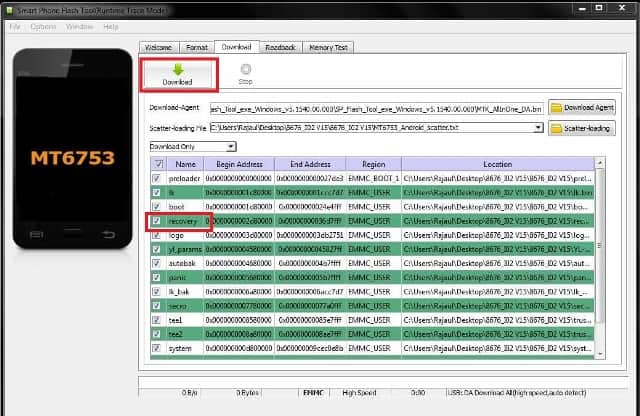Click the system row location path
640x416 pixels.
497,348
